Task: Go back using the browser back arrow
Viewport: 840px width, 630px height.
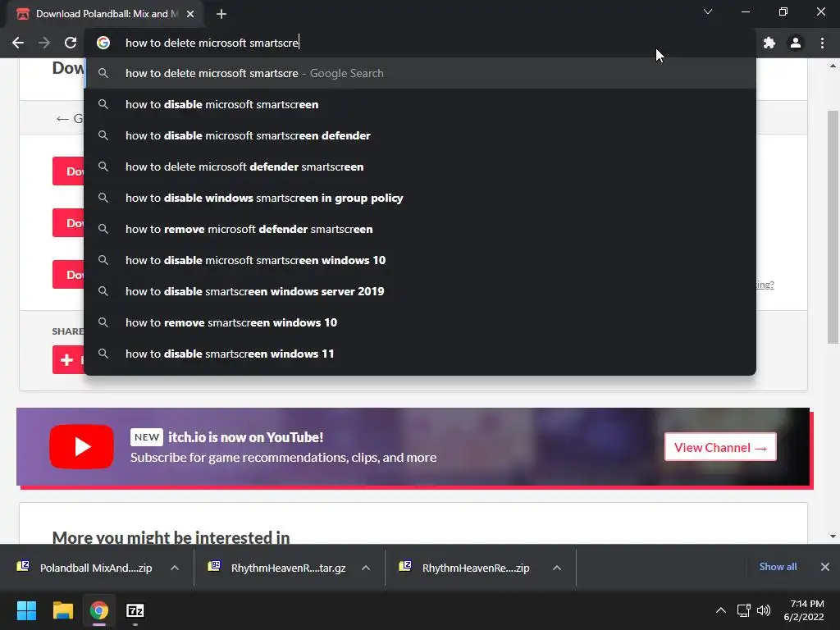Action: point(18,43)
